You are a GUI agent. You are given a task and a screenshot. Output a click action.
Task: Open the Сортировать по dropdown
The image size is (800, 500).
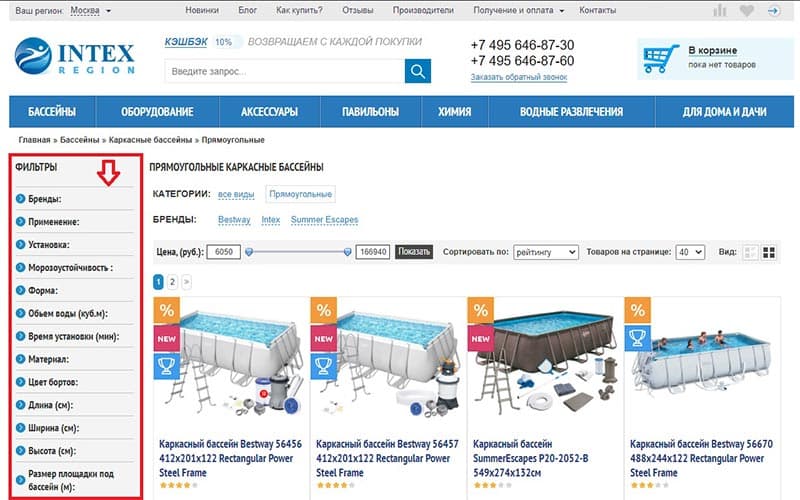[x=545, y=252]
